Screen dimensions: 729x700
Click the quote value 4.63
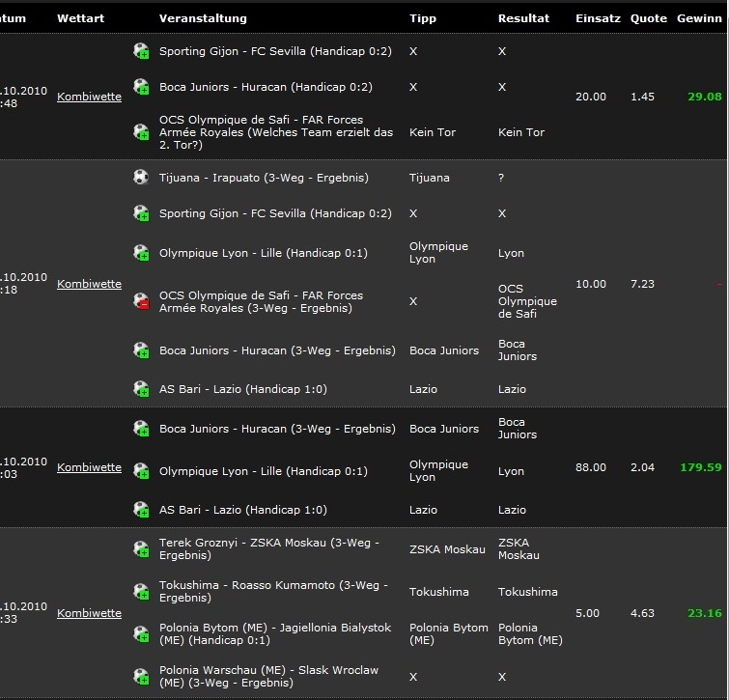[642, 613]
